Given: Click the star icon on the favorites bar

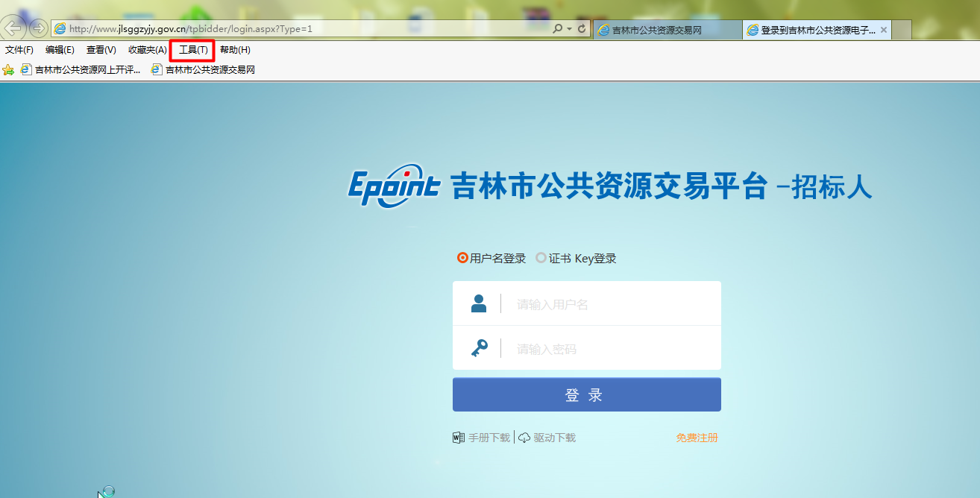Looking at the screenshot, I should pos(8,70).
